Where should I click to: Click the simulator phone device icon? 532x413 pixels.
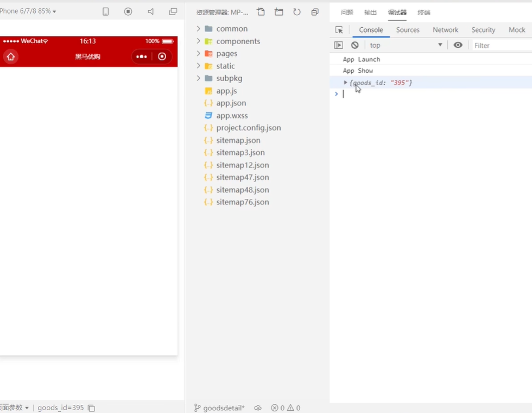click(105, 11)
